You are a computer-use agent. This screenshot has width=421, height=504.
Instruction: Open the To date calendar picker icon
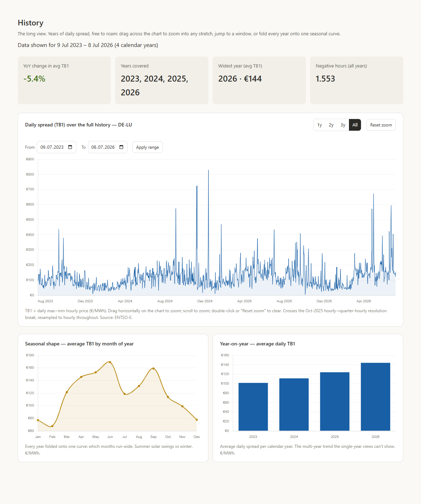[121, 147]
